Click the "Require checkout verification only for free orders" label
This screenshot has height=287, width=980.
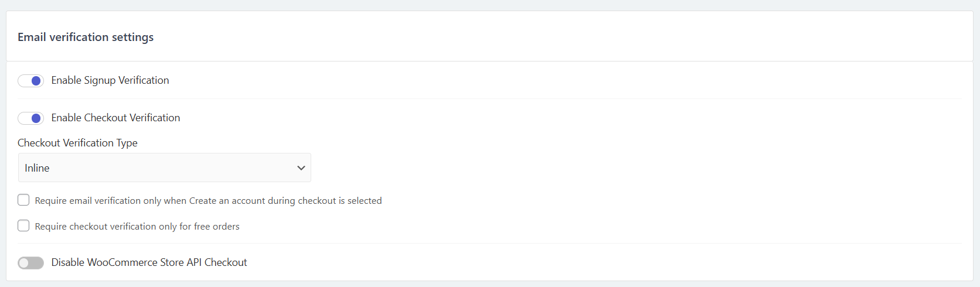137,227
